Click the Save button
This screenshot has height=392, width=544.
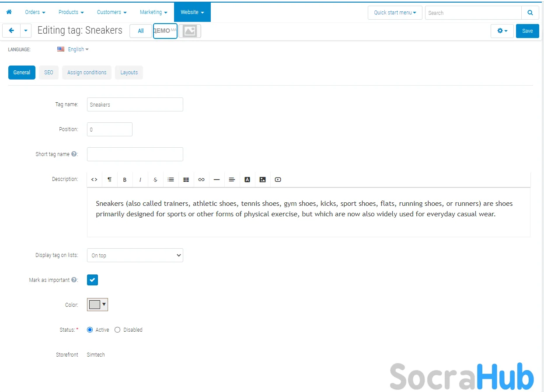[527, 31]
